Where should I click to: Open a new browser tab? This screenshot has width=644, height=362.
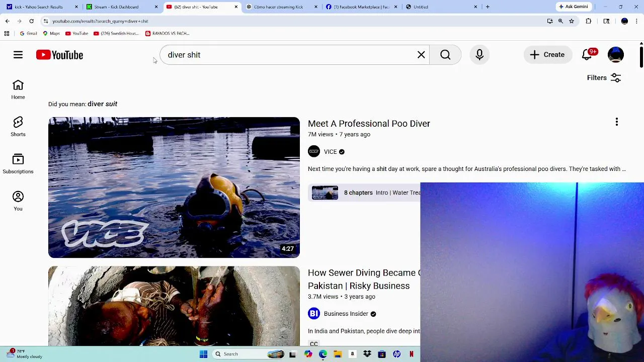[x=488, y=7]
